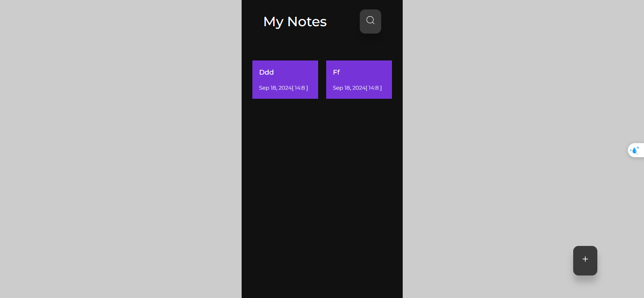Click the "[ 14:8 ]" time on Ddd note
The width and height of the screenshot is (644, 298).
tap(300, 88)
